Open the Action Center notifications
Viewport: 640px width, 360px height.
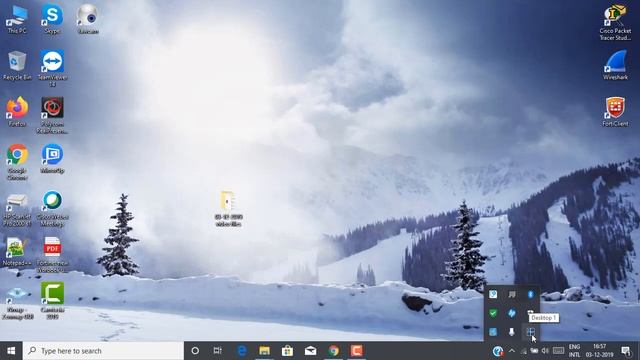(x=626, y=351)
